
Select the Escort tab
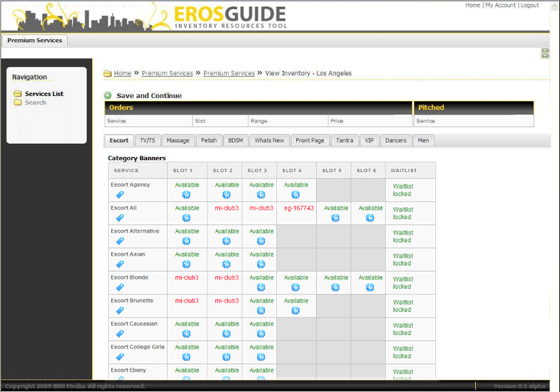(119, 141)
